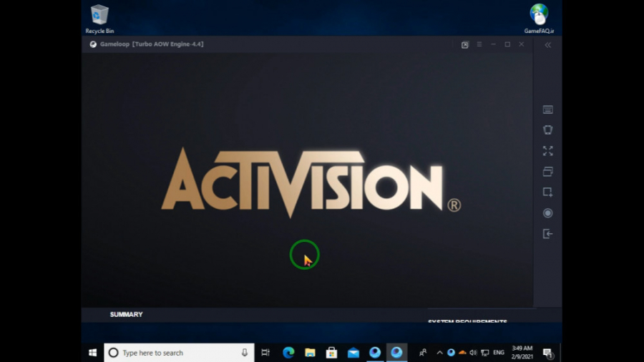
Task: Show hidden system tray icons
Action: point(439,353)
